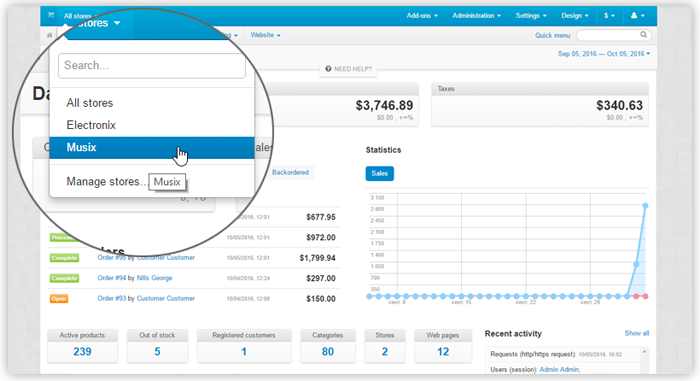The image size is (700, 381).
Task: Click the search magnifier icon in quick menu
Action: (643, 34)
